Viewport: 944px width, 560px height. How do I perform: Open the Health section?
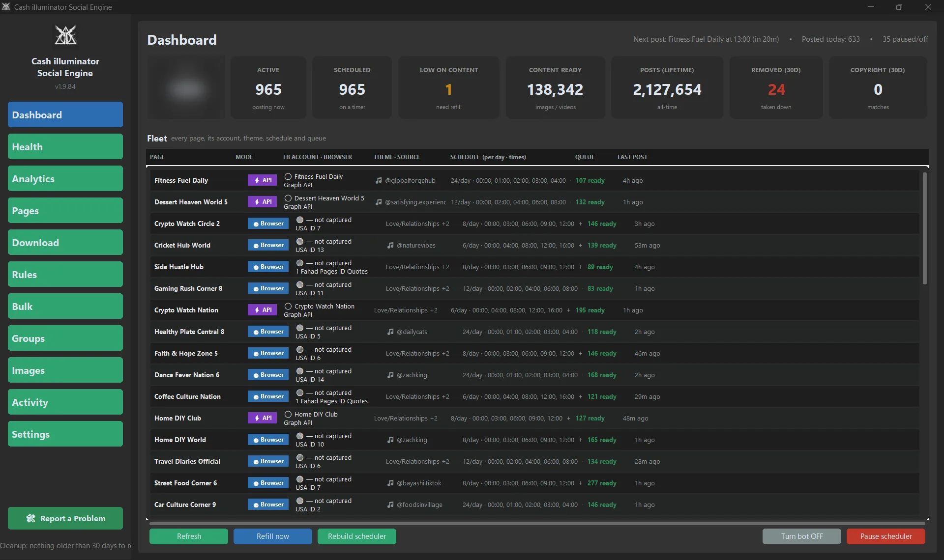pyautogui.click(x=65, y=146)
